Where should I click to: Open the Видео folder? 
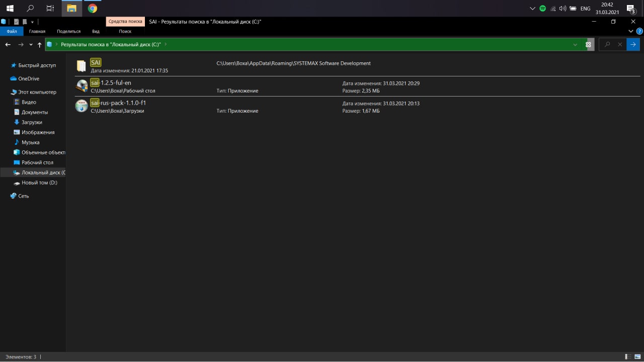[x=29, y=102]
